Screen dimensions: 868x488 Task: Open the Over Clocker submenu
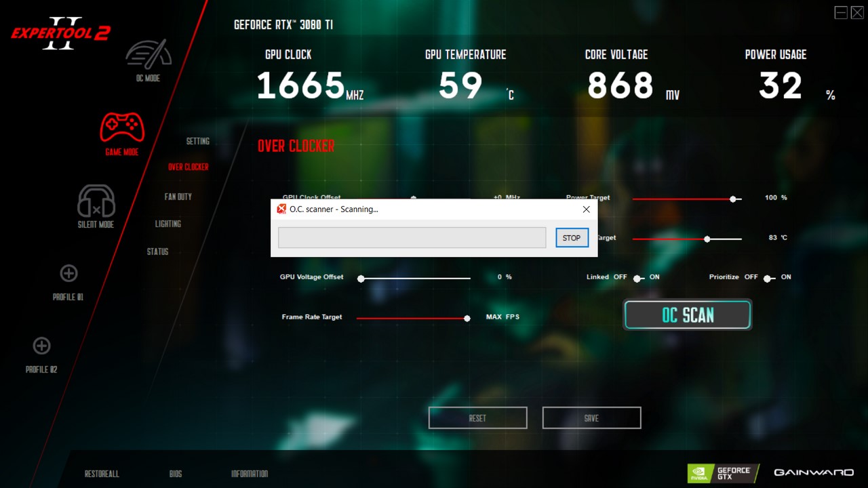coord(189,167)
